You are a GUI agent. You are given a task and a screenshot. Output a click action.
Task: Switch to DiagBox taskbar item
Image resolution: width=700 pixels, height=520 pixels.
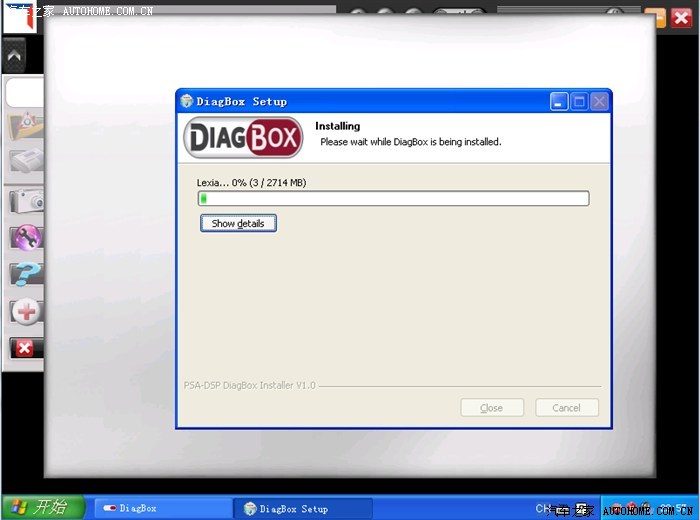(162, 508)
